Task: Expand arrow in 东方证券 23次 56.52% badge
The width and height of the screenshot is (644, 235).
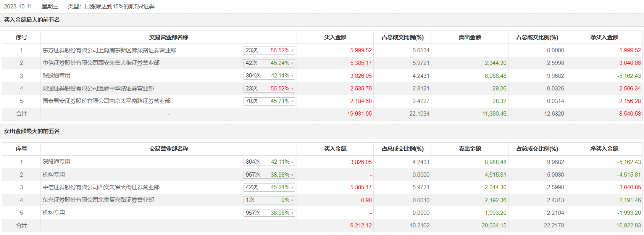Action: click(x=292, y=50)
